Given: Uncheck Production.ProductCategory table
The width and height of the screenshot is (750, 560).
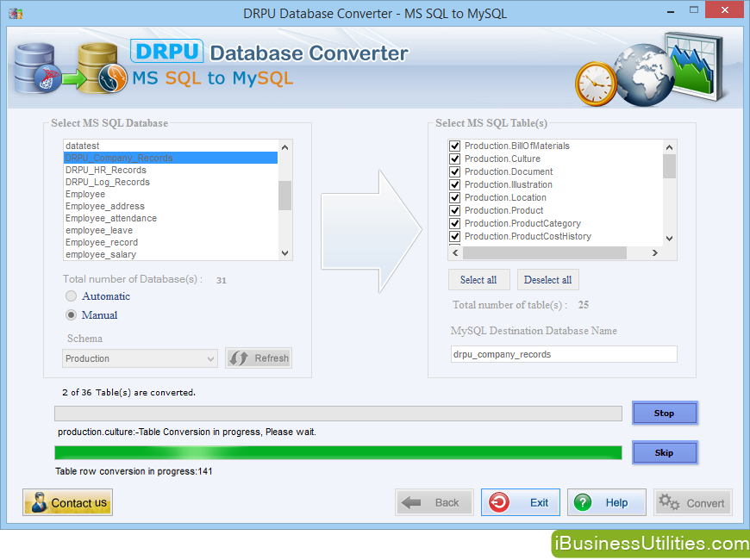Looking at the screenshot, I should point(455,223).
